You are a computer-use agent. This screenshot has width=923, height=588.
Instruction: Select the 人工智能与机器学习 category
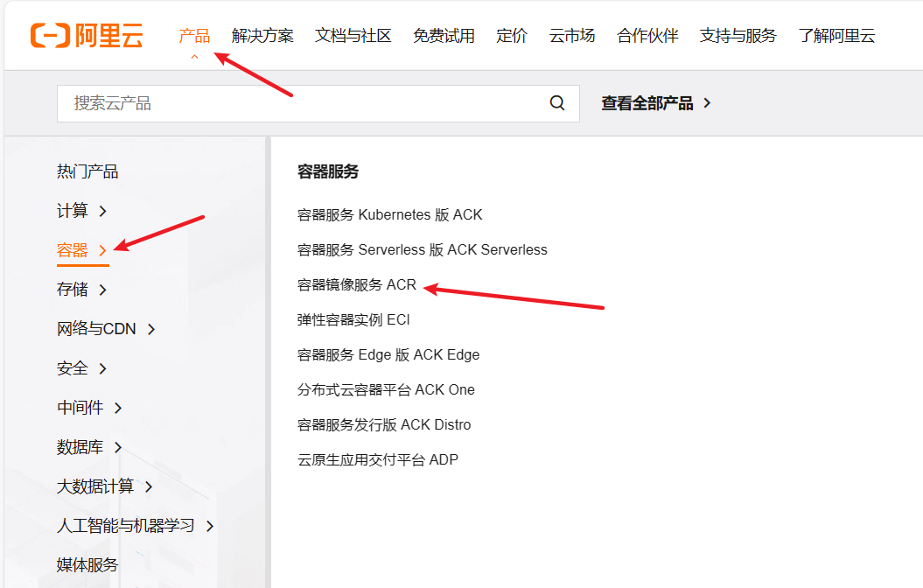pyautogui.click(x=125, y=526)
